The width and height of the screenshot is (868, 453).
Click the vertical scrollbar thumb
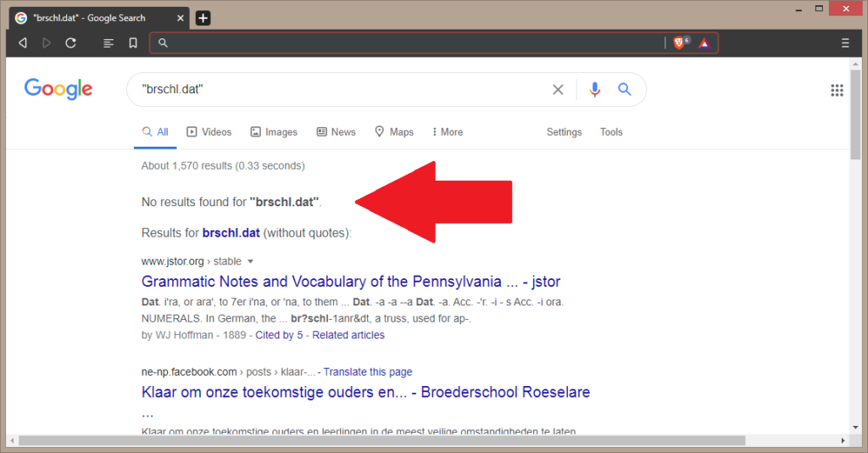(856, 114)
